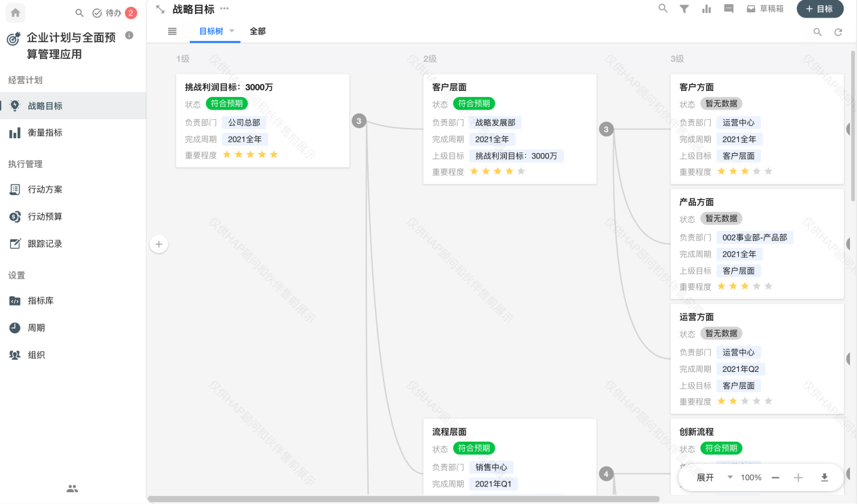Open 周期 sidebar item
Image resolution: width=858 pixels, height=504 pixels.
click(73, 328)
